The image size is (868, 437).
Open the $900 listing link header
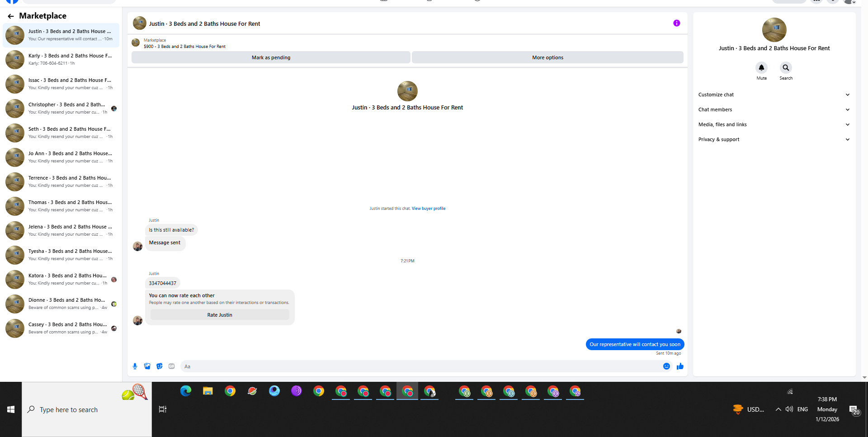pos(184,47)
